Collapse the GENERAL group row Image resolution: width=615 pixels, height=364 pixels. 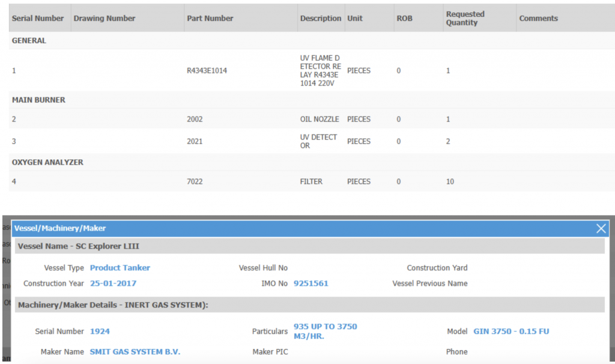(29, 41)
